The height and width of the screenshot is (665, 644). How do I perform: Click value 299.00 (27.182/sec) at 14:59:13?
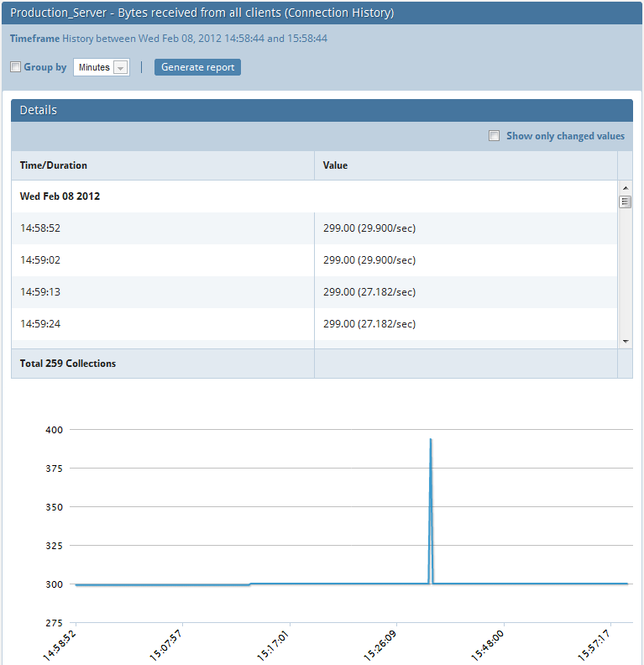click(x=369, y=292)
